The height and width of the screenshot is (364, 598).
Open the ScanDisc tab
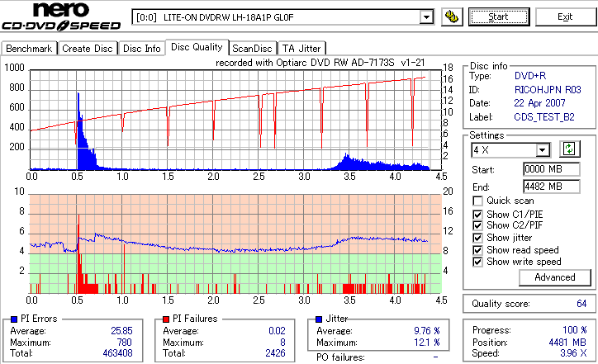[252, 49]
